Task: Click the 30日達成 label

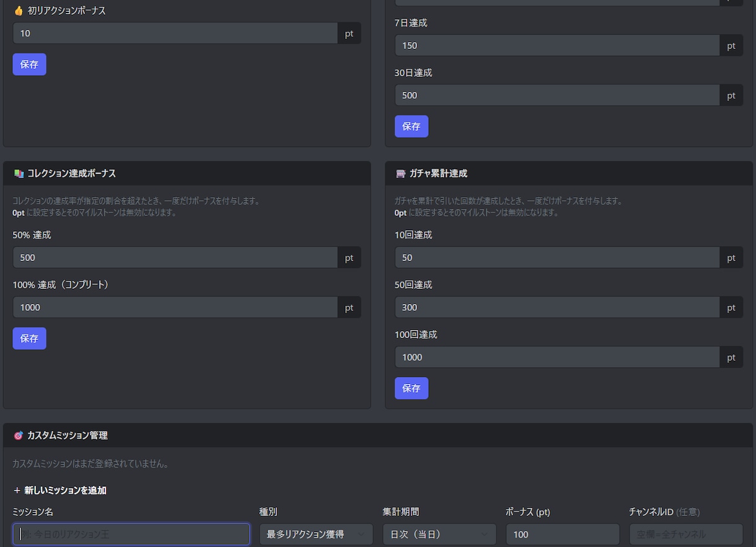Action: (x=413, y=73)
